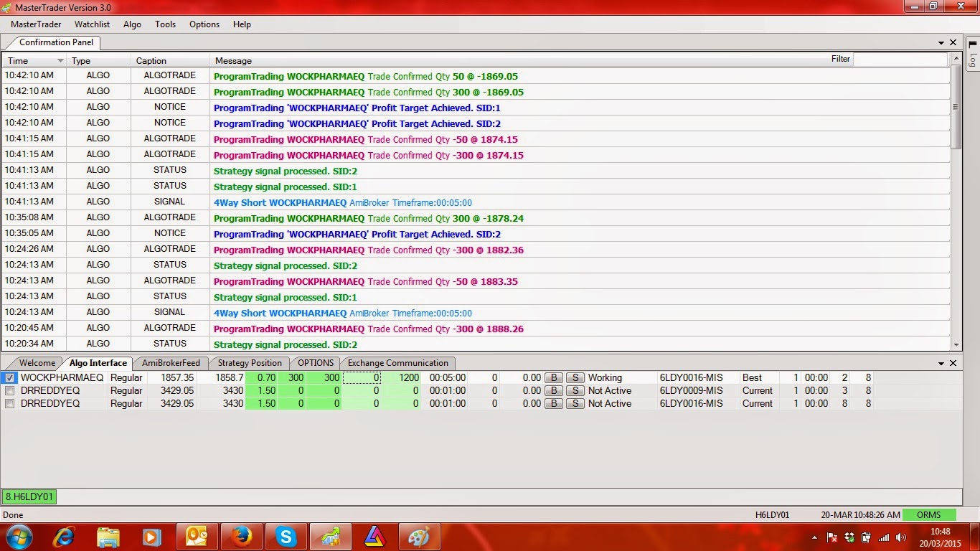Open the Tools menu

coord(165,24)
